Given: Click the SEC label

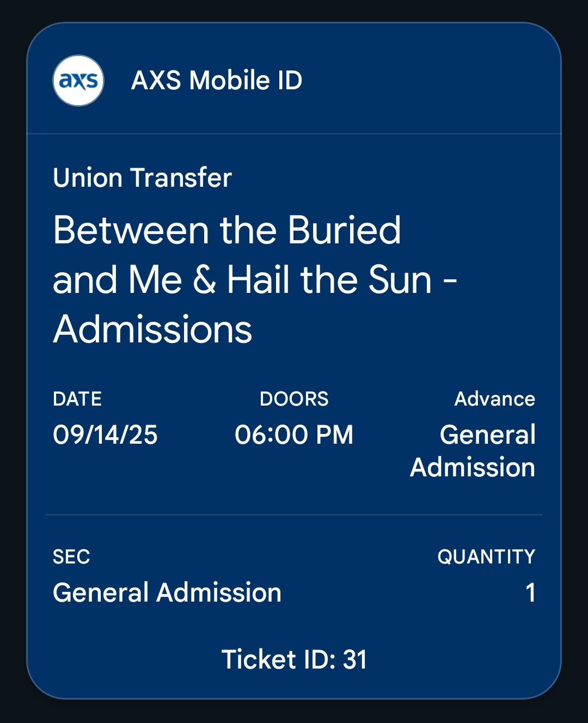Looking at the screenshot, I should coord(71,557).
